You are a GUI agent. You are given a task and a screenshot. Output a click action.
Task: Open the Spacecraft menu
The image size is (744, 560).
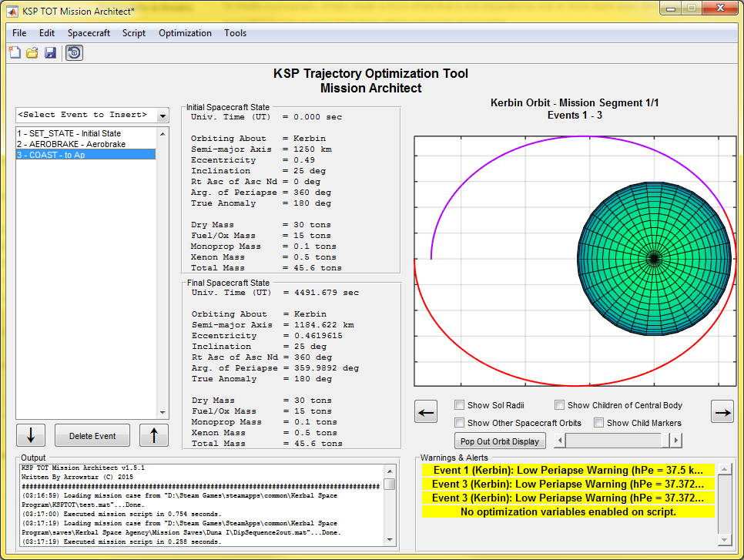pyautogui.click(x=89, y=33)
